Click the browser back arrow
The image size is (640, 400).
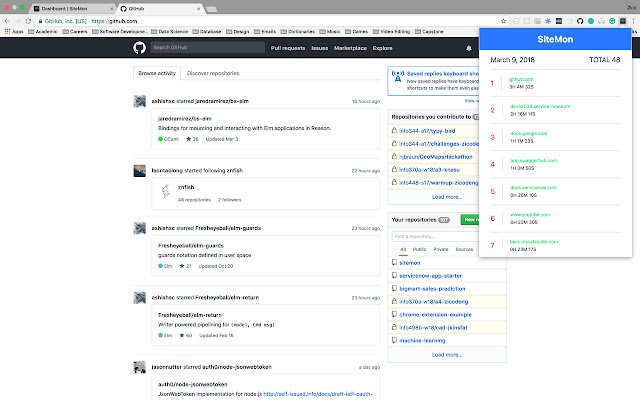[x=7, y=21]
